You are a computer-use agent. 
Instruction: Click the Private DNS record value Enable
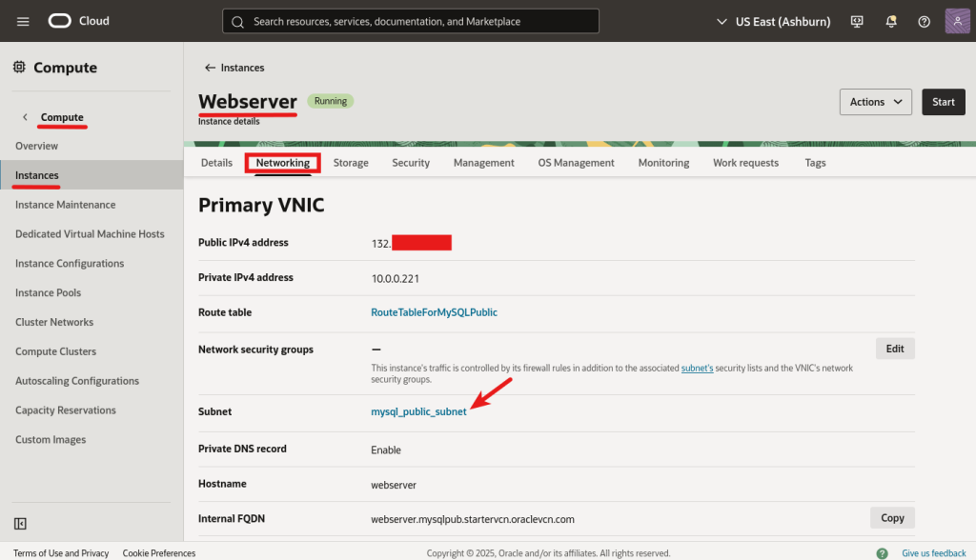(x=386, y=450)
